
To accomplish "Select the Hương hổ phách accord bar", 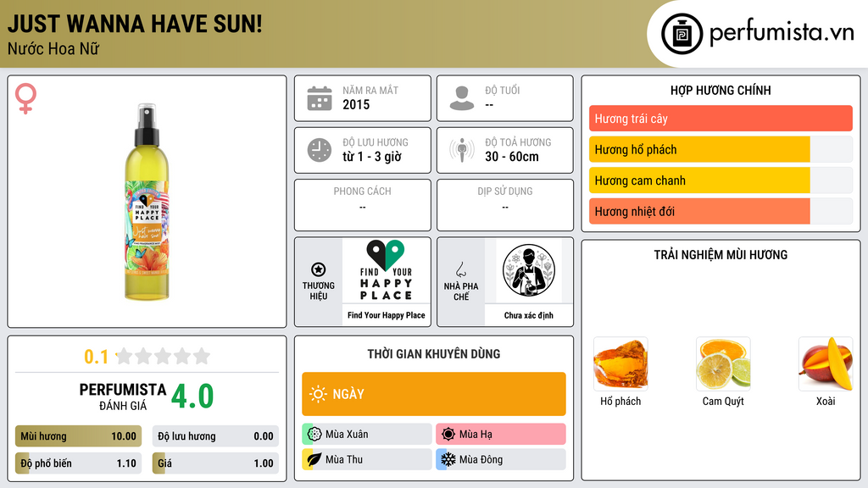I will coord(721,149).
